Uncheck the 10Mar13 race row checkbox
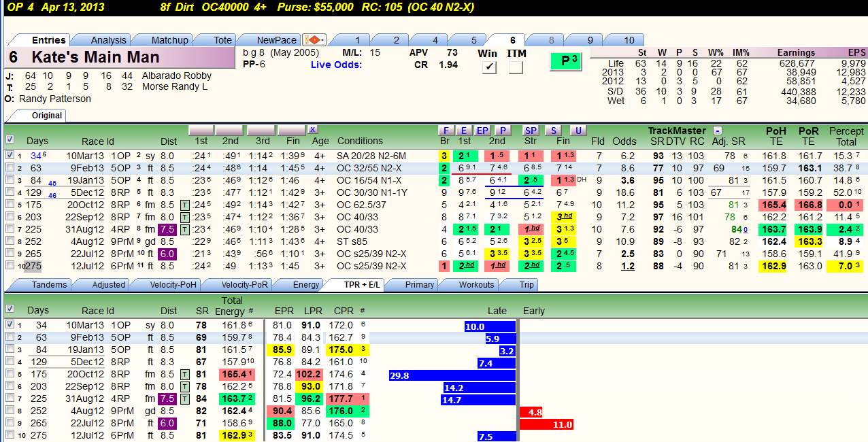 (10, 155)
